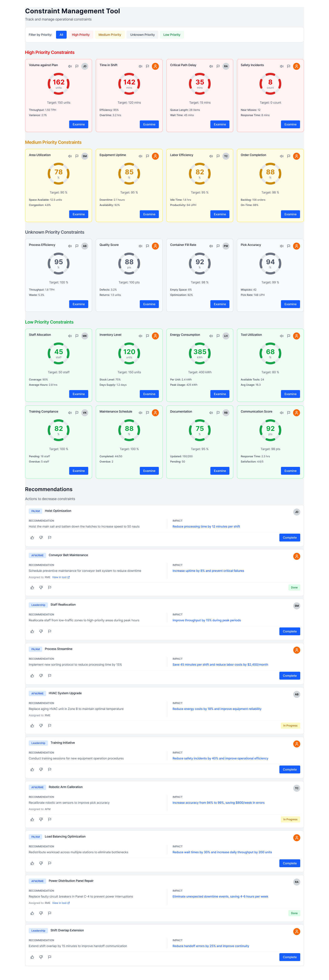Filter by Unknown Priority

142,35
